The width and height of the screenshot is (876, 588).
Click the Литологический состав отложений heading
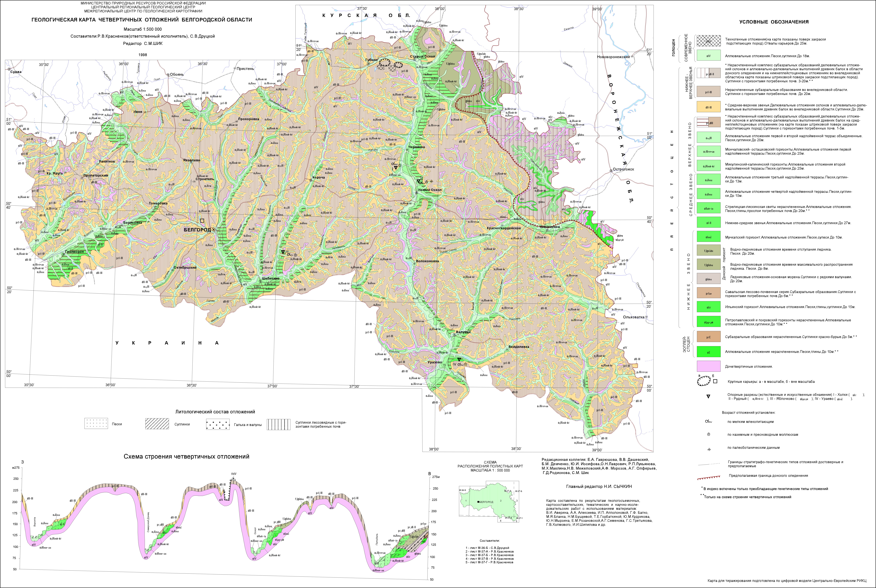215,412
